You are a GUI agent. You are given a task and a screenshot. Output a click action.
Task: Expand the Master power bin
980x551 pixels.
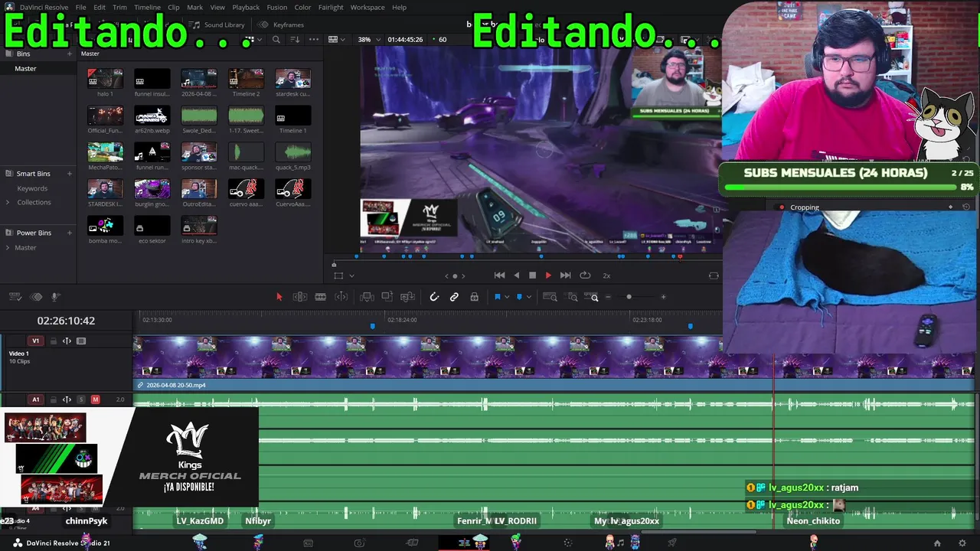point(8,247)
